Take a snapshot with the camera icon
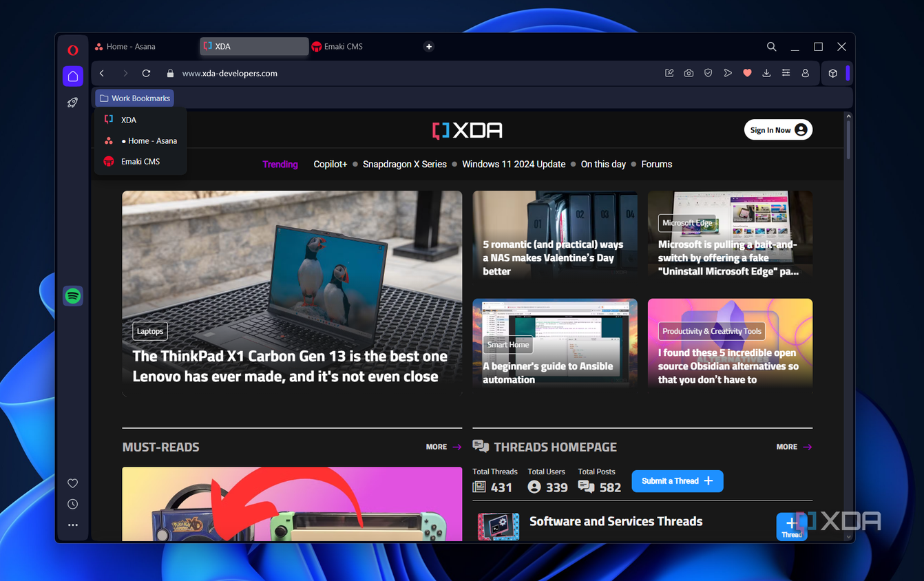The height and width of the screenshot is (581, 924). (x=689, y=73)
